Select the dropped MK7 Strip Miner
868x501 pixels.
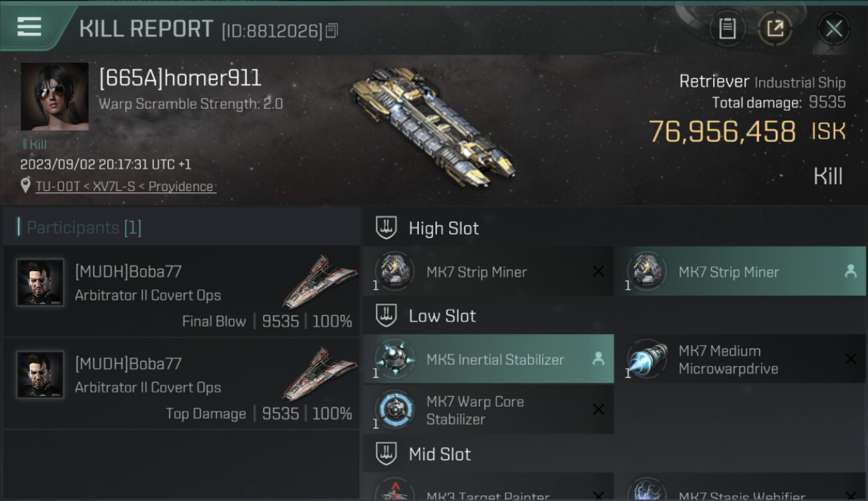click(740, 271)
